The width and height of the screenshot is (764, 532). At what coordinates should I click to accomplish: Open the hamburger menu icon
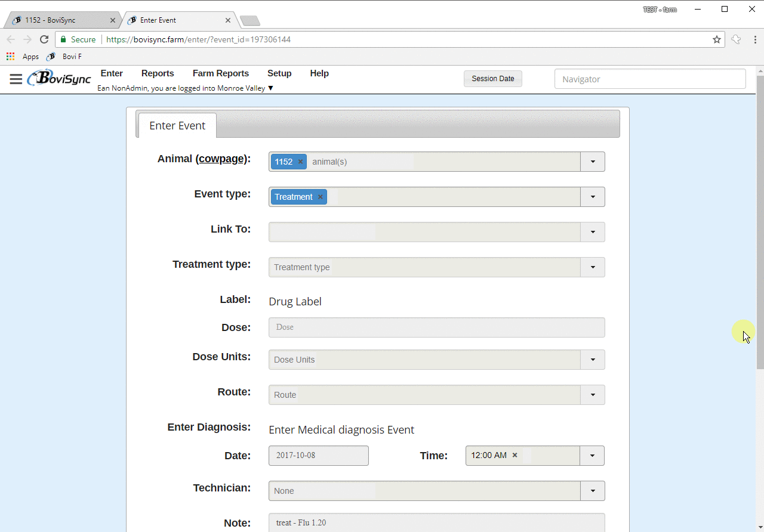16,79
